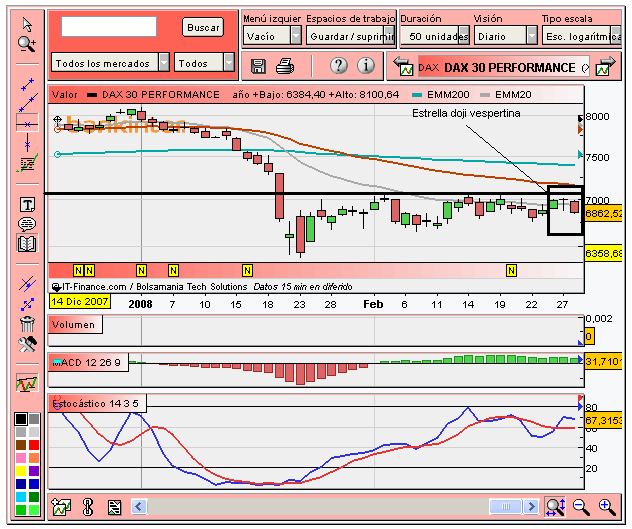Pick the pink color swatch
This screenshot has width=632, height=529.
[x=21, y=458]
